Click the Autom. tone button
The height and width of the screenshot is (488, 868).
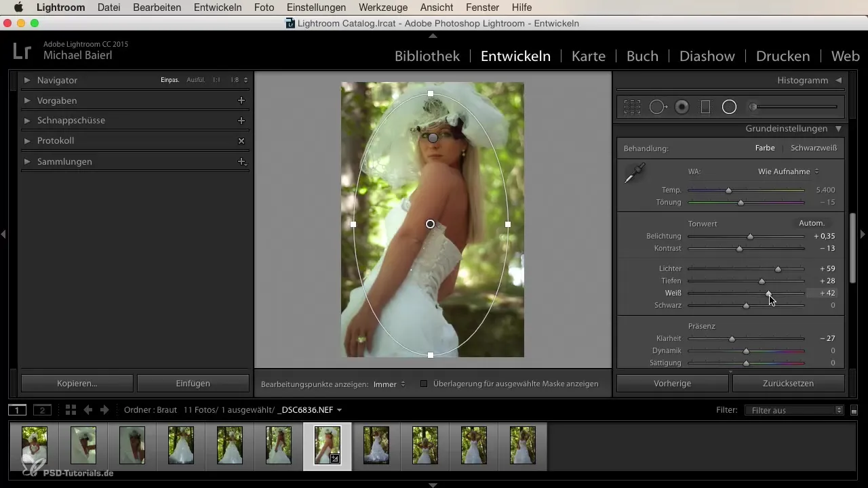click(x=812, y=223)
